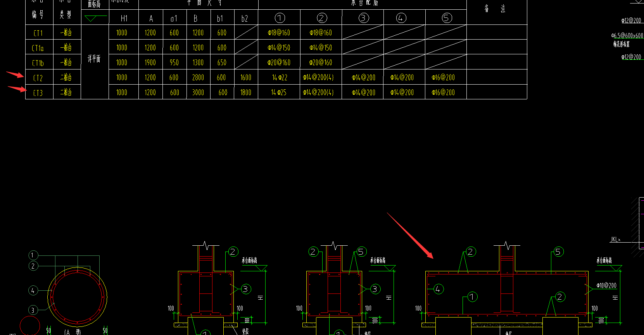Click the Φ10@200 label on the two-pile section
Screen dimensions: 644x335
coord(606,285)
